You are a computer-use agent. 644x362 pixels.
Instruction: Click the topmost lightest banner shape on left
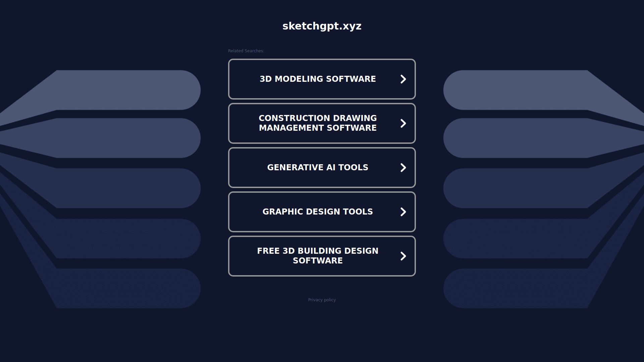[127, 90]
